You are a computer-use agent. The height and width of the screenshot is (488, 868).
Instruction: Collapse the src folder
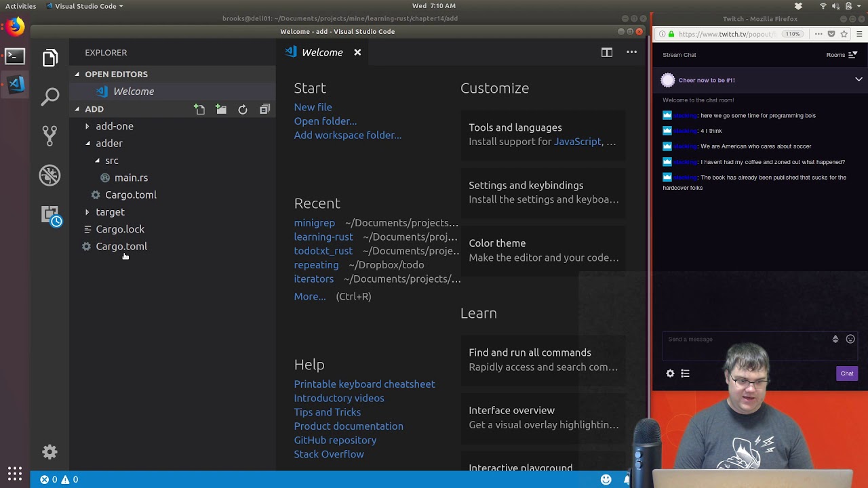click(x=97, y=161)
